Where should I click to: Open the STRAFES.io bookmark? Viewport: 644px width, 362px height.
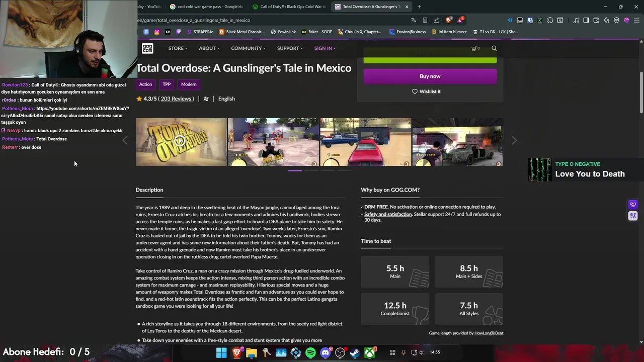click(200, 32)
